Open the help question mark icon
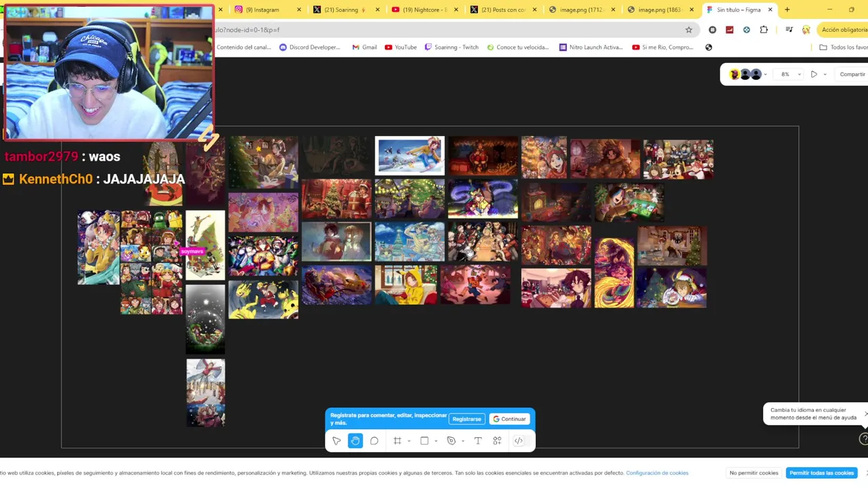The image size is (868, 488). coord(863,439)
